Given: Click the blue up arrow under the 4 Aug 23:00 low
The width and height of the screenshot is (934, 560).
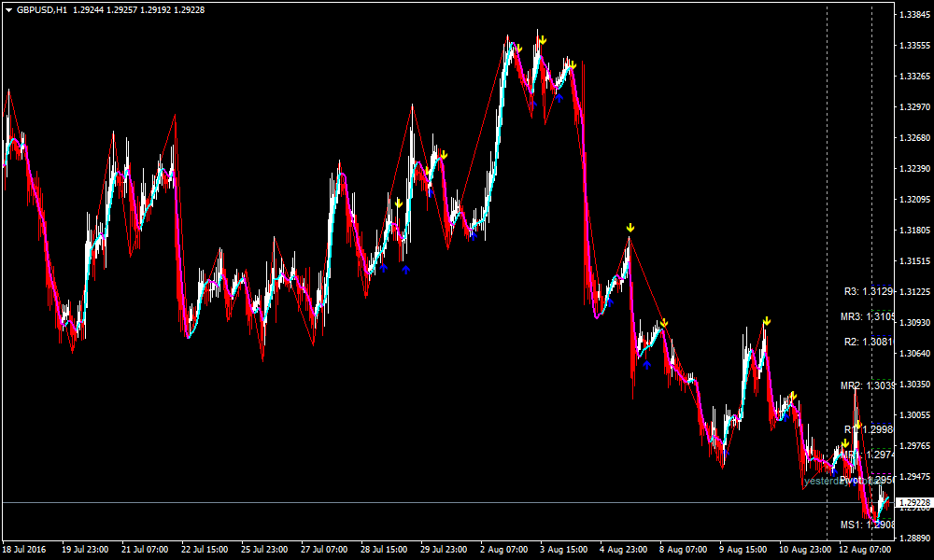Looking at the screenshot, I should (646, 364).
